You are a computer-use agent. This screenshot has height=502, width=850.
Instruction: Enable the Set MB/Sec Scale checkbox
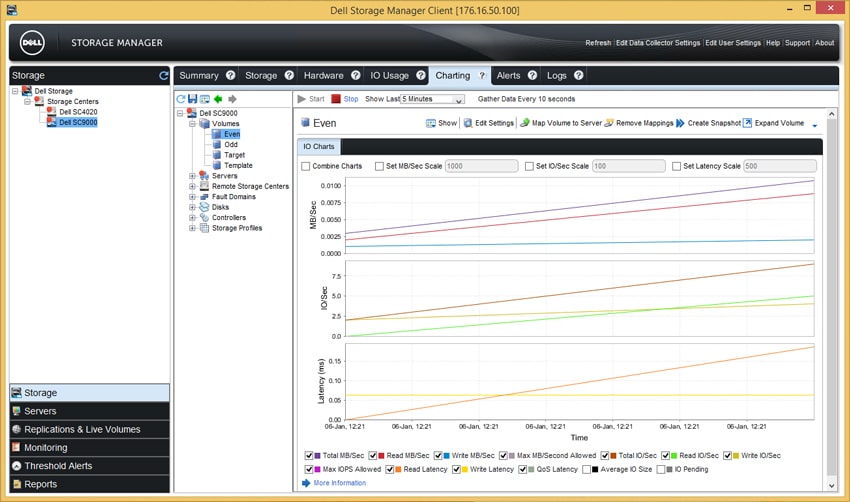[379, 166]
